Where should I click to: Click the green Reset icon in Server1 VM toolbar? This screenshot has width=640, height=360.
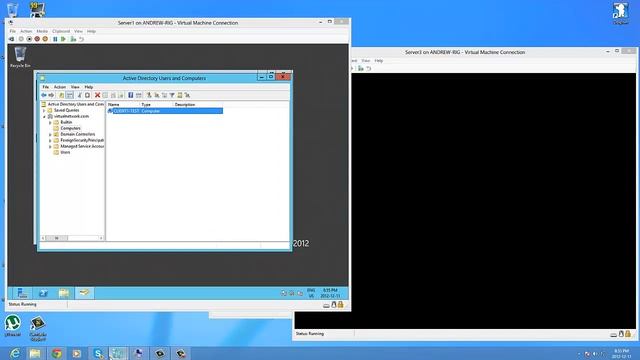[63, 39]
